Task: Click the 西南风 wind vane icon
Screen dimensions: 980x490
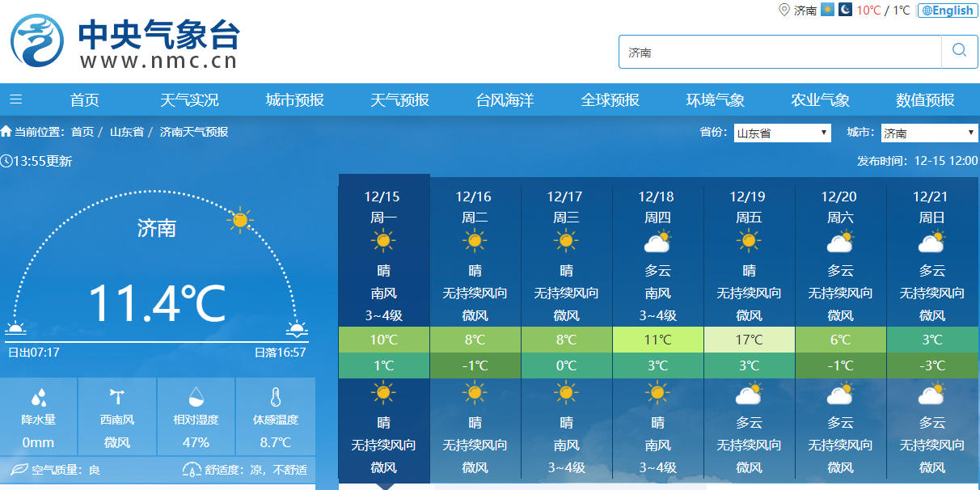Action: point(117,397)
